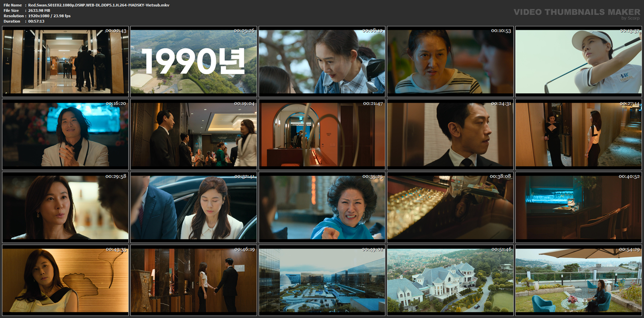This screenshot has width=644, height=318.
Task: Click the 'File Size' label in the header
Action: (x=11, y=10)
